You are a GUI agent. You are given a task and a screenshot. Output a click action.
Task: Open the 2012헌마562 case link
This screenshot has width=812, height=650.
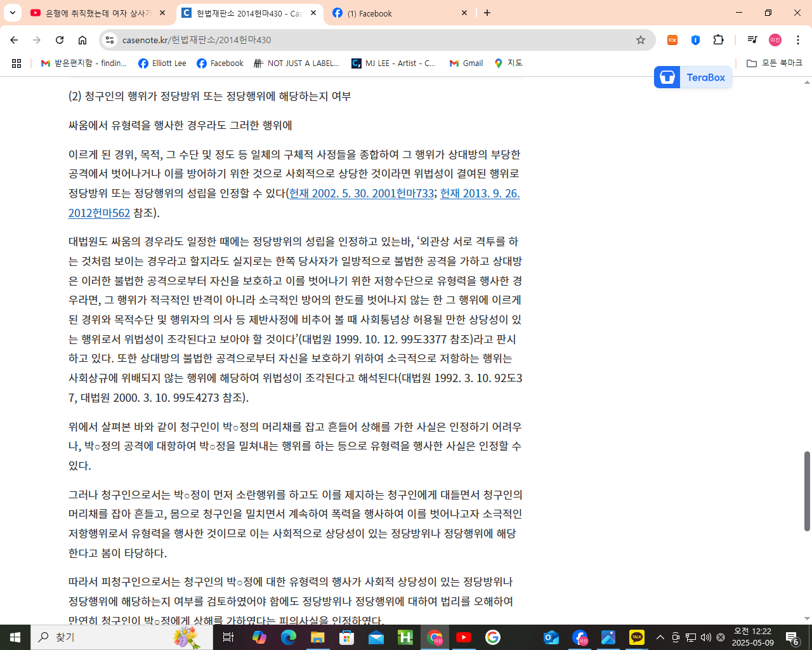pos(99,213)
